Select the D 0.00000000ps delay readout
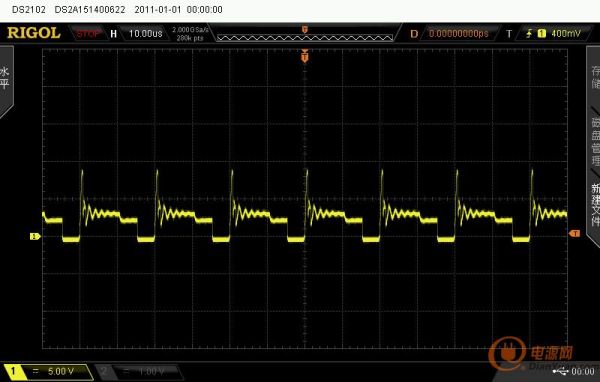This screenshot has height=382, width=600. [x=451, y=34]
